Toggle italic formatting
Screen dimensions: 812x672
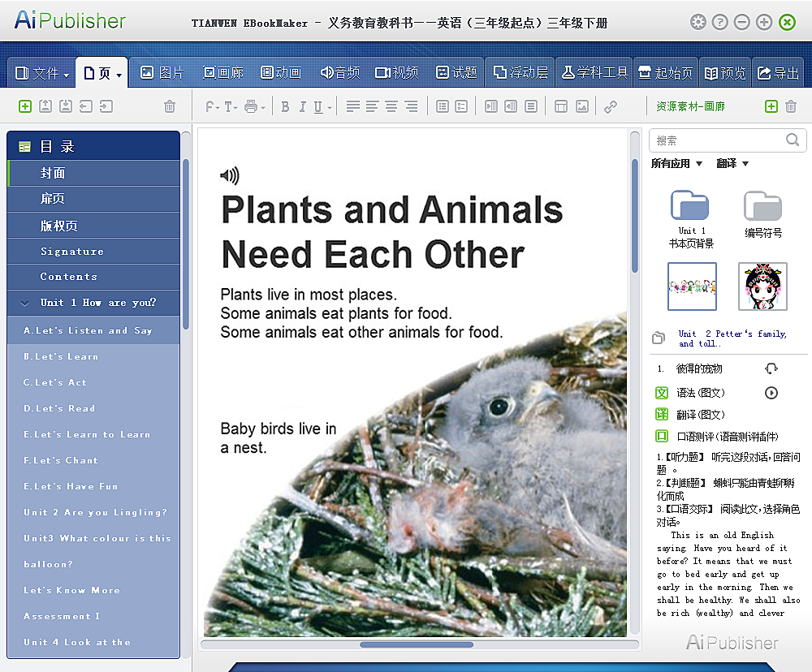point(302,106)
